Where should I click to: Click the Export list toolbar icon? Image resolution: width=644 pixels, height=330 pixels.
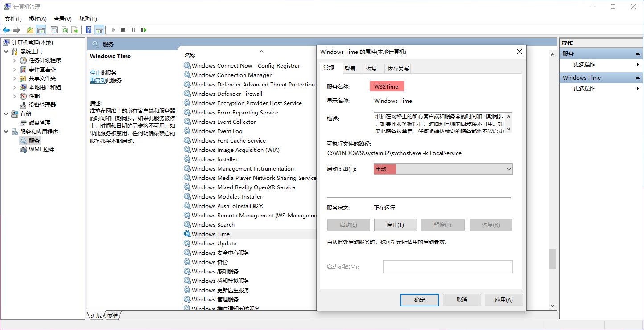[75, 30]
